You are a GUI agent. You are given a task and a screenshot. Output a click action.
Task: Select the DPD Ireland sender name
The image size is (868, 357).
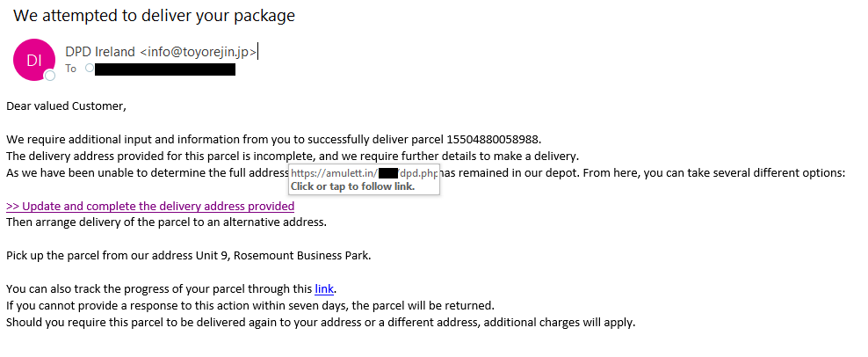(100, 52)
